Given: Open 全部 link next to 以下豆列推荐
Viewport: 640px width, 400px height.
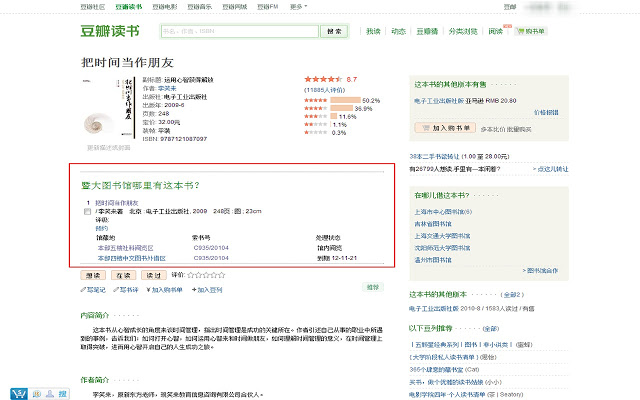Looking at the screenshot, I should (x=491, y=328).
